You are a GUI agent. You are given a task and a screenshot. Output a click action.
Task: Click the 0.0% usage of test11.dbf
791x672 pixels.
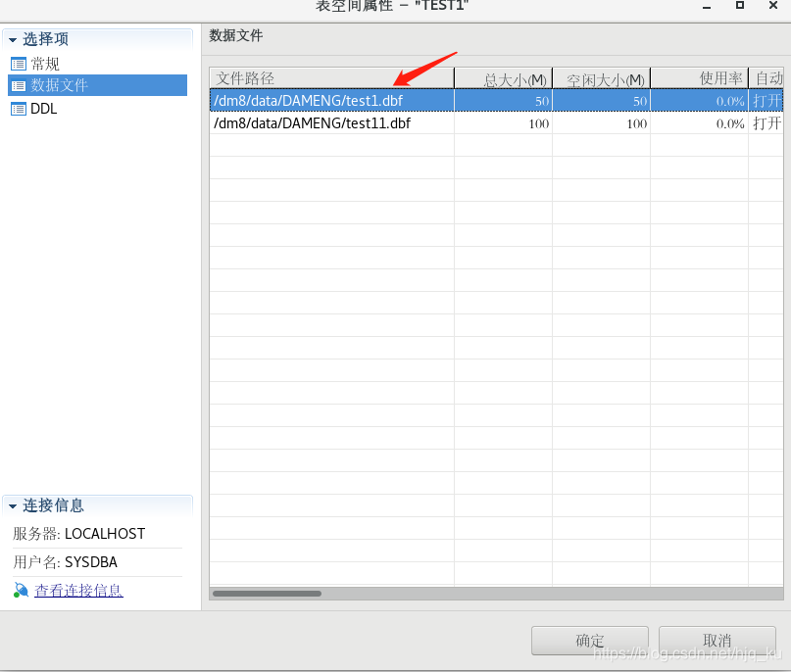tap(730, 124)
